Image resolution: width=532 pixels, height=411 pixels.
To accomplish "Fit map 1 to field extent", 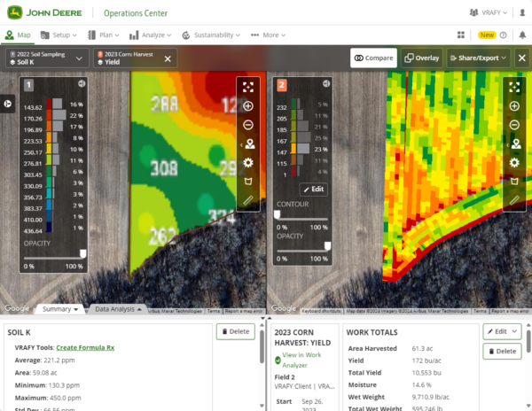I will pyautogui.click(x=248, y=87).
